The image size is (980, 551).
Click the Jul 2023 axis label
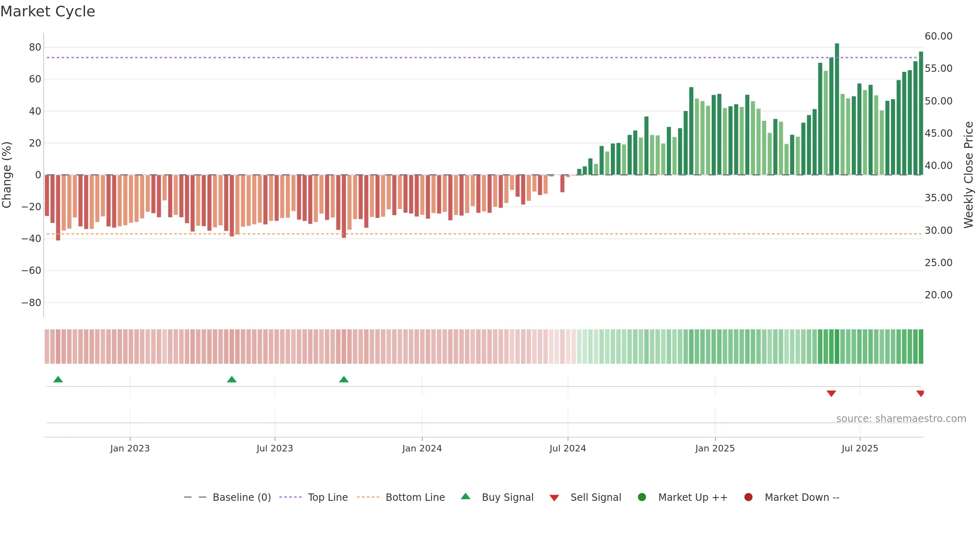click(275, 449)
